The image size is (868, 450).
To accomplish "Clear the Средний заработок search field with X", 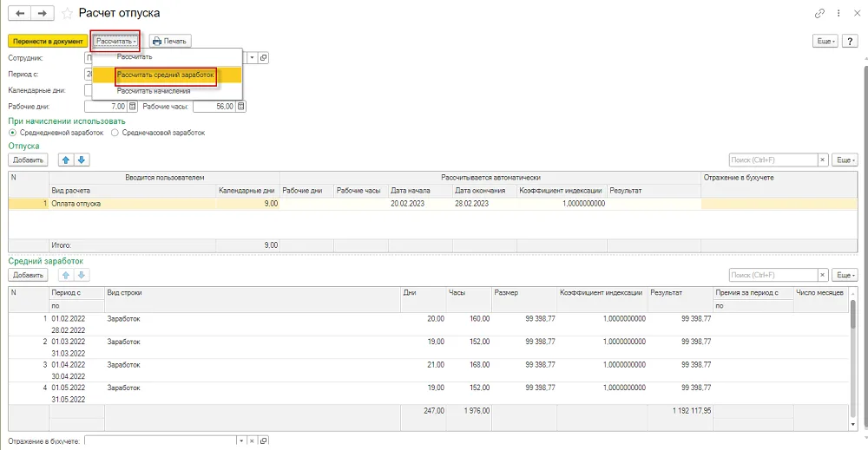I will tap(823, 275).
